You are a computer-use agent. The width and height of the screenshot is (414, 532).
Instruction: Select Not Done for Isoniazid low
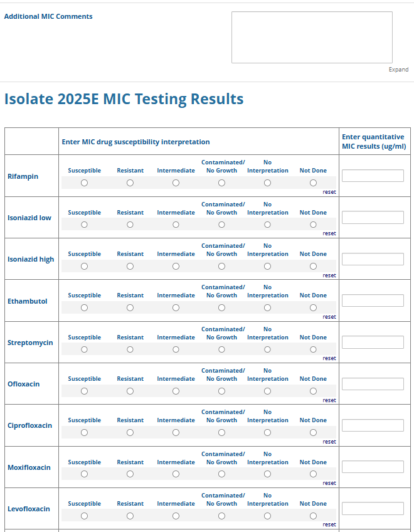click(x=313, y=225)
